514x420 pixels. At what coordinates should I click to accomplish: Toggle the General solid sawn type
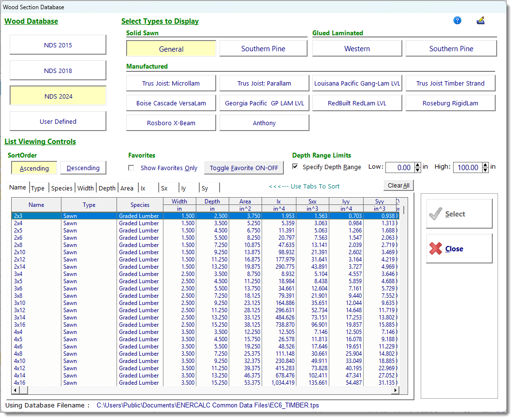pos(171,49)
